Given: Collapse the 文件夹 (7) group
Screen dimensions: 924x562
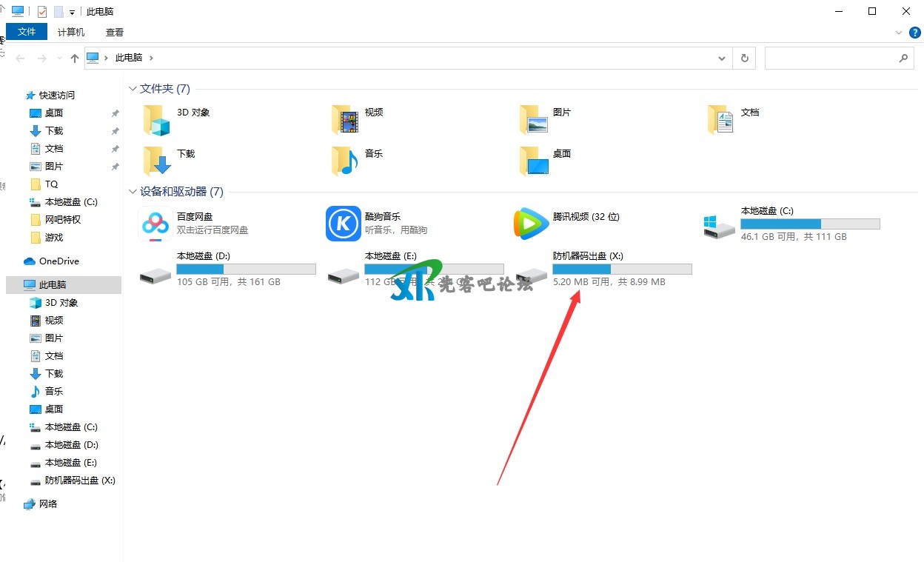Looking at the screenshot, I should tap(133, 89).
